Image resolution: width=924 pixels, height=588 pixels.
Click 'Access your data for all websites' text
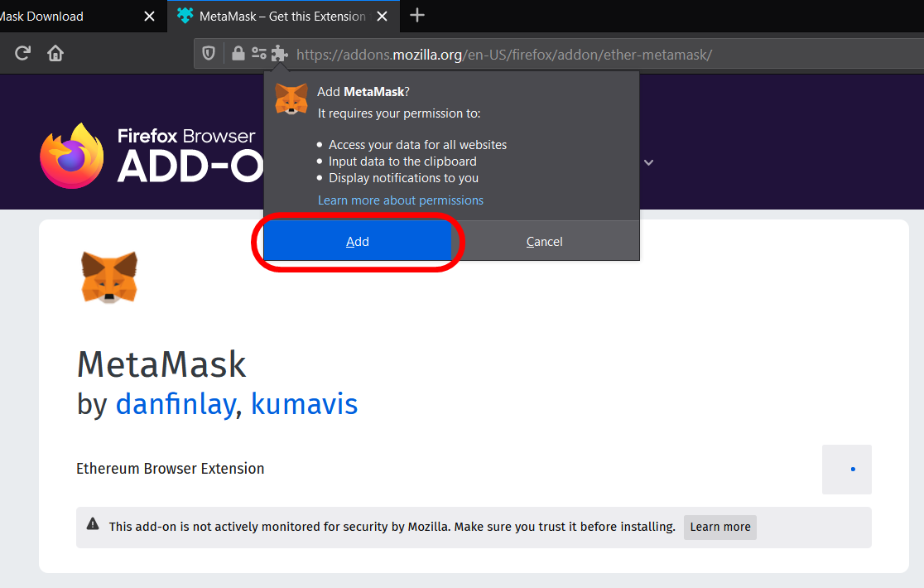pos(418,145)
